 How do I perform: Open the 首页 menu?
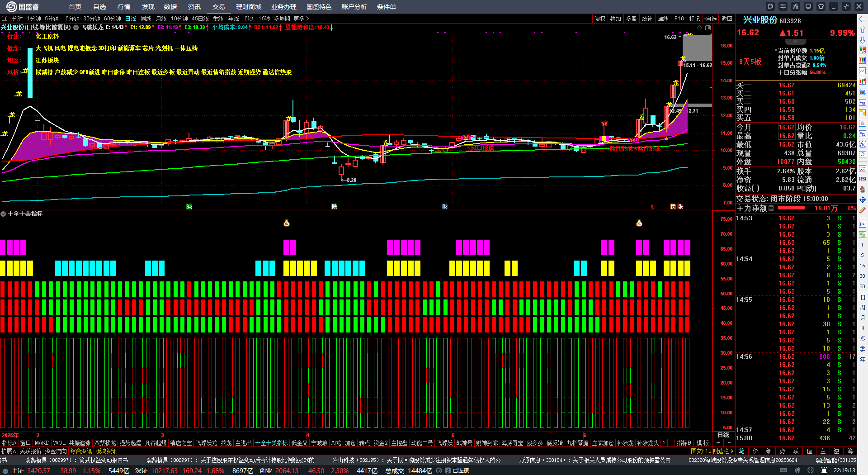(75, 7)
